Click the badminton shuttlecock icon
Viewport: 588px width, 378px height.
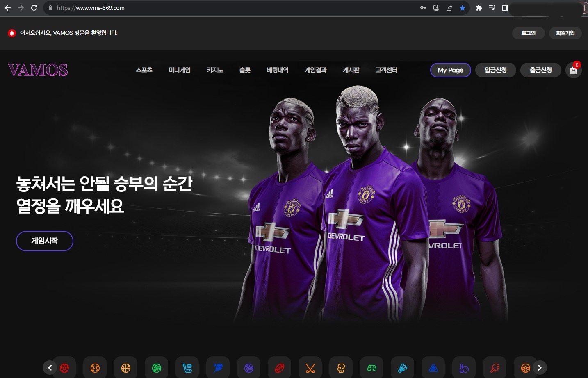point(403,368)
